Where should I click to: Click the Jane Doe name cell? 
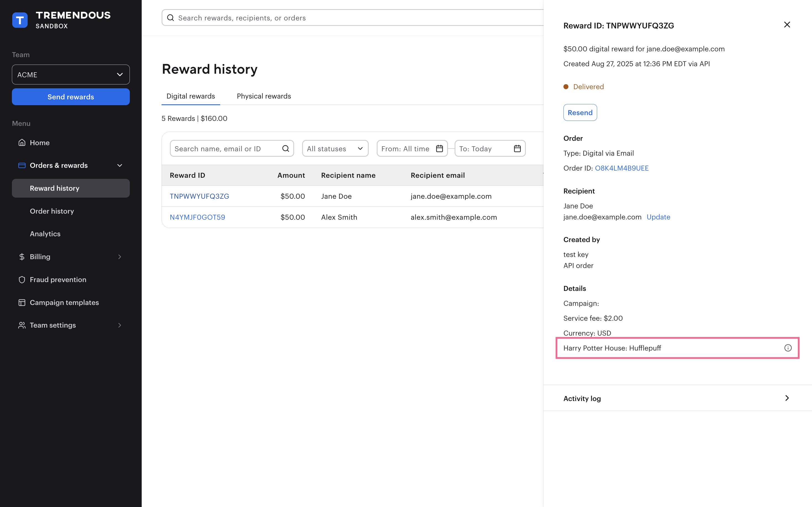click(336, 196)
